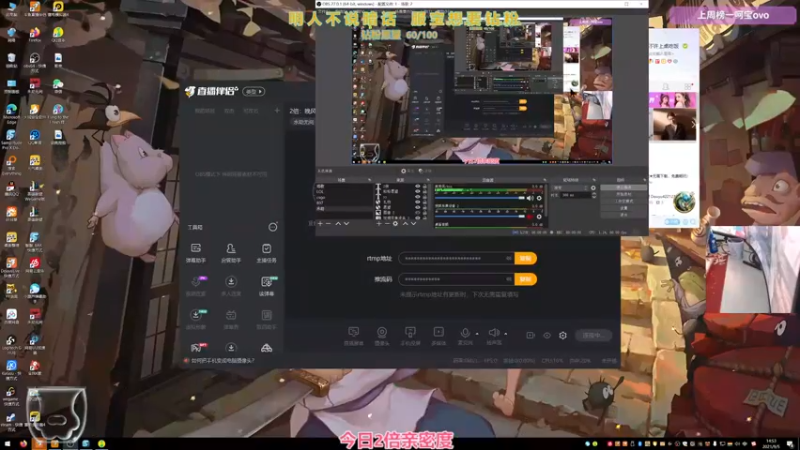Image resolution: width=800 pixels, height=450 pixels.
Task: Add a new scene in OBS Scenes dock
Action: [x=320, y=223]
